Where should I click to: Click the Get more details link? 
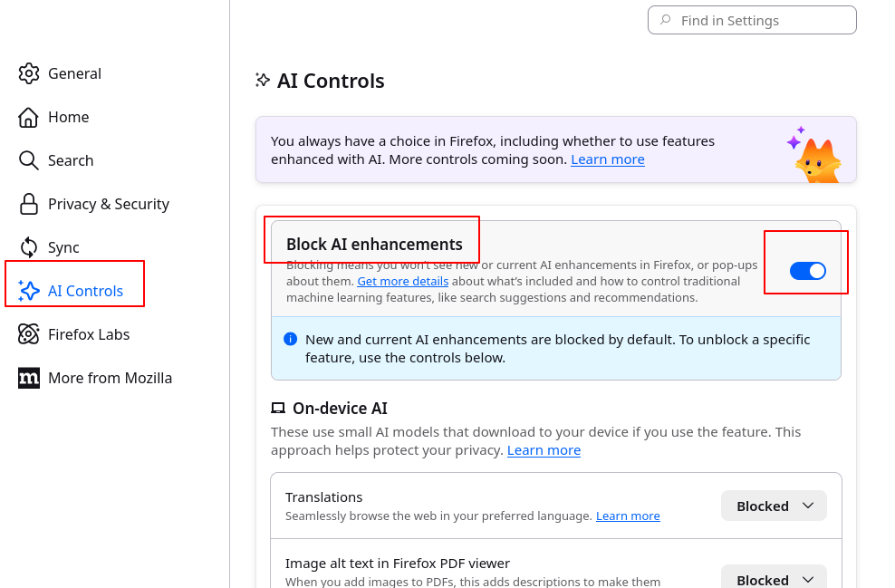(x=402, y=281)
